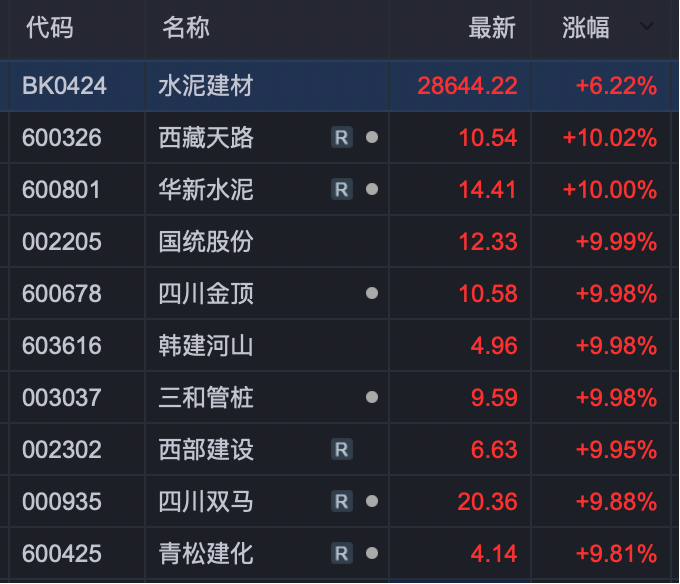Open the 水泥建材 sector name

pyautogui.click(x=206, y=86)
